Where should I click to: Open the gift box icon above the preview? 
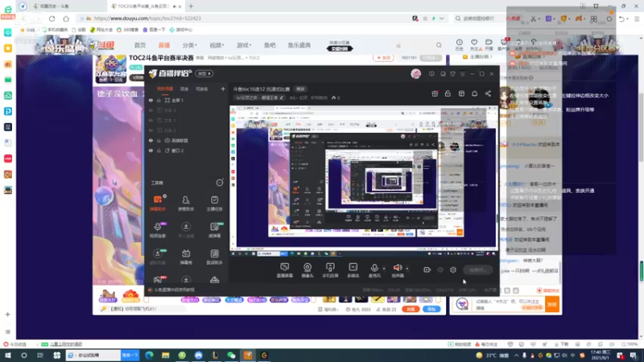435,93
